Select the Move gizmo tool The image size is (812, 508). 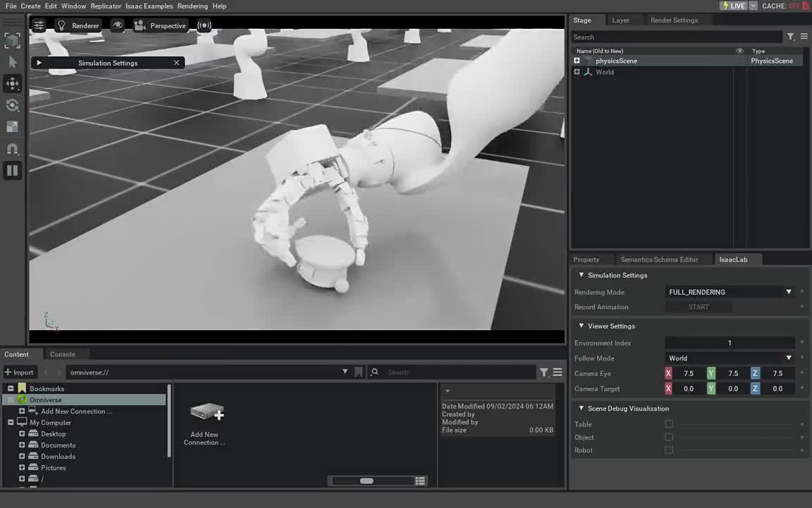click(13, 84)
